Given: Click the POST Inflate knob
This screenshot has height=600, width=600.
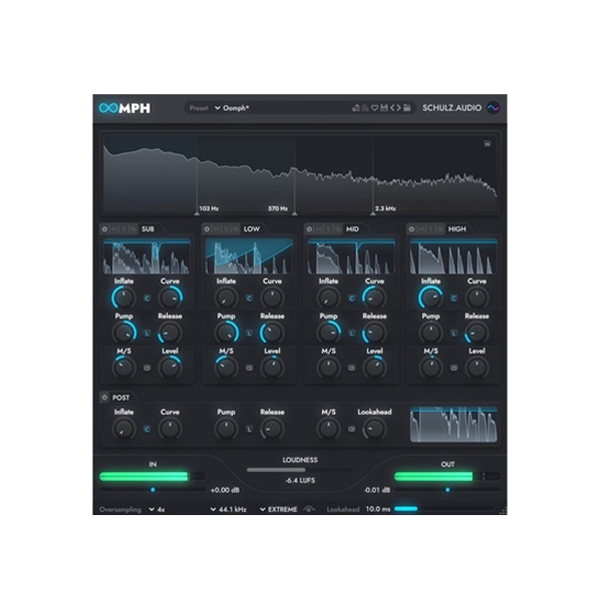Looking at the screenshot, I should 124,429.
